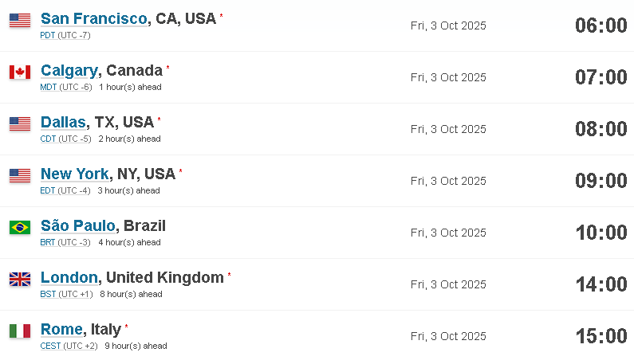Click the PDT (UTC -7) time zone link
This screenshot has width=634, height=364.
coord(65,36)
